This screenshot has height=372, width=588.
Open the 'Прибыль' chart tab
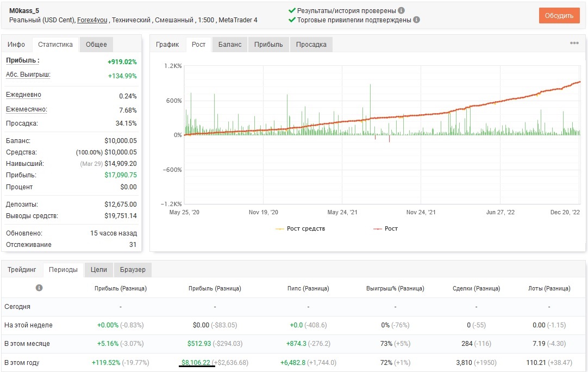coord(268,44)
